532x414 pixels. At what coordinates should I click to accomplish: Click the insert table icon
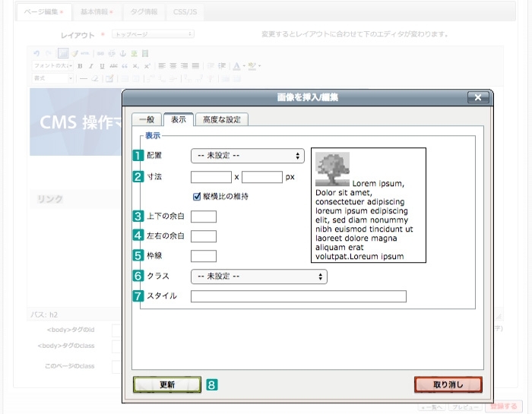coord(109,79)
